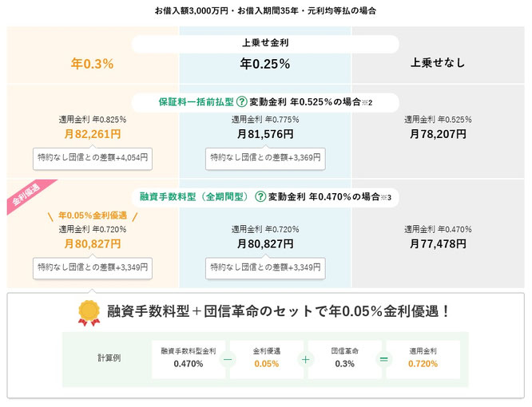Screen dimensions: 532x407
Task: Select the 上乗せなし column heading
Action: (438, 63)
